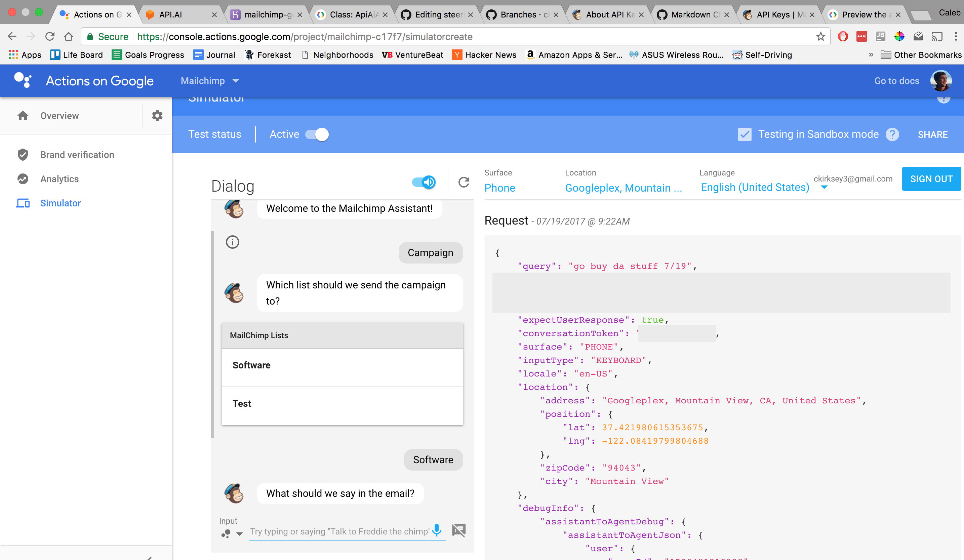Bookmark page with star icon
This screenshot has height=560, width=964.
coord(820,36)
